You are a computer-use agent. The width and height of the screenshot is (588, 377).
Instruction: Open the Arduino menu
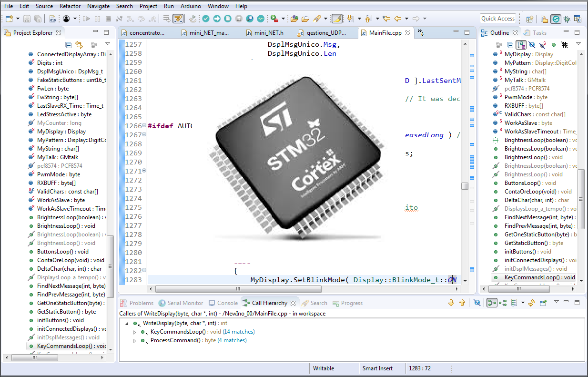(x=190, y=6)
